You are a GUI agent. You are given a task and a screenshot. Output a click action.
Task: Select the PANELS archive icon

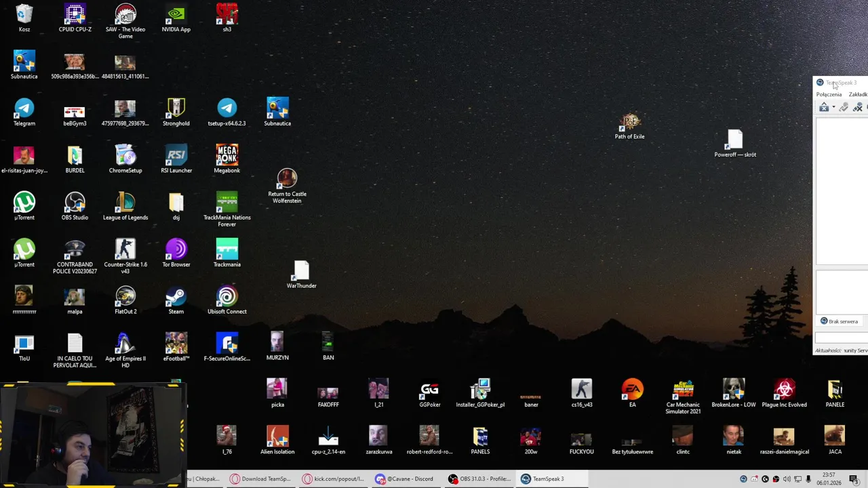point(480,440)
